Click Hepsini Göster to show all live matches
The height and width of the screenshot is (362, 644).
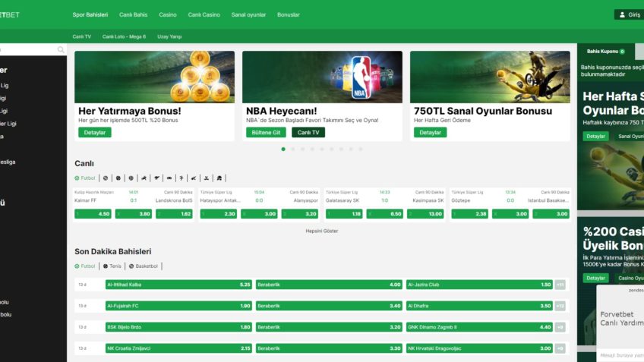click(x=322, y=231)
